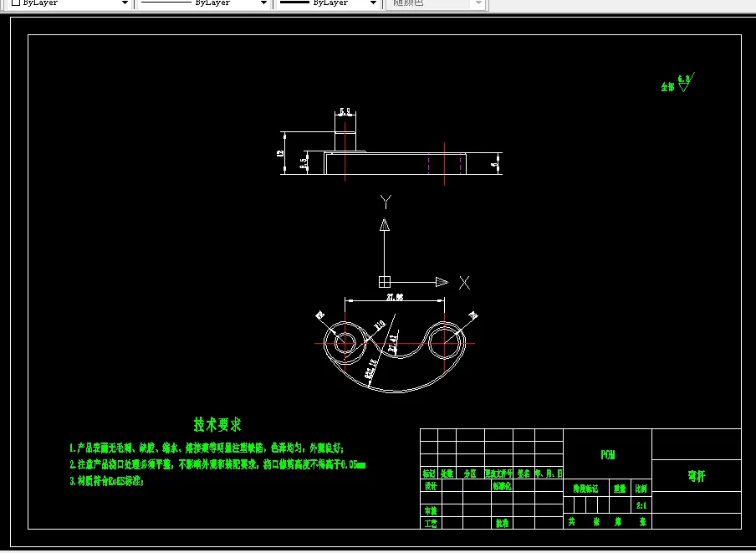Viewport: 756px width, 553px height.
Task: Select the 6.3 surface roughness symbol
Action: point(686,82)
